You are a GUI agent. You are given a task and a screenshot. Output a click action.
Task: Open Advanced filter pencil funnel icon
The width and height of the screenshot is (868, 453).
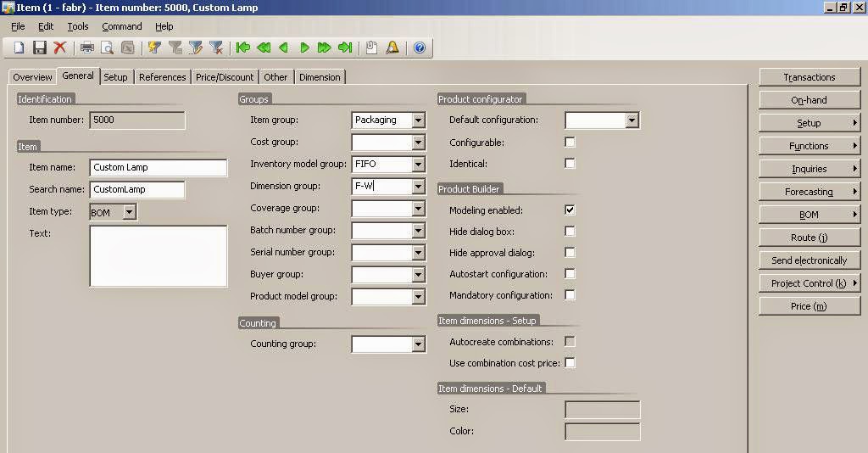click(196, 48)
